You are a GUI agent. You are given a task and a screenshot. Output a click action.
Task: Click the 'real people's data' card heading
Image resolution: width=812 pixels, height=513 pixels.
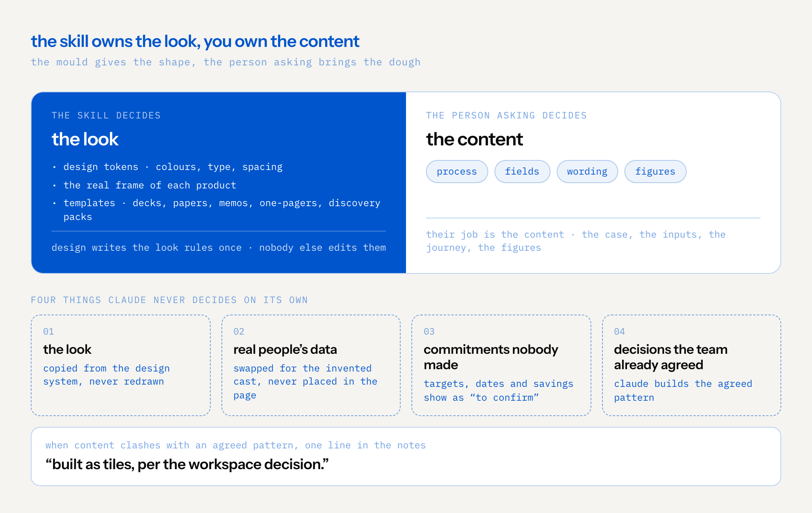click(285, 349)
